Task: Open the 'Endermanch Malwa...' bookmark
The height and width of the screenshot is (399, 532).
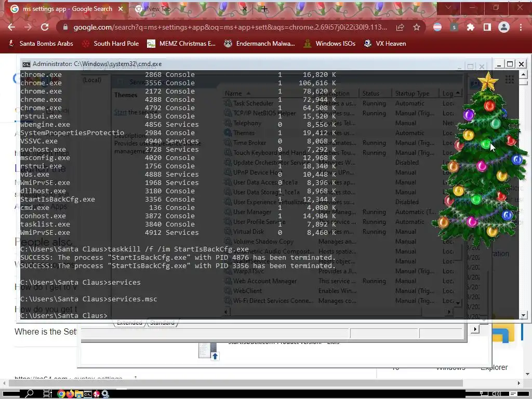Action: 260,44
